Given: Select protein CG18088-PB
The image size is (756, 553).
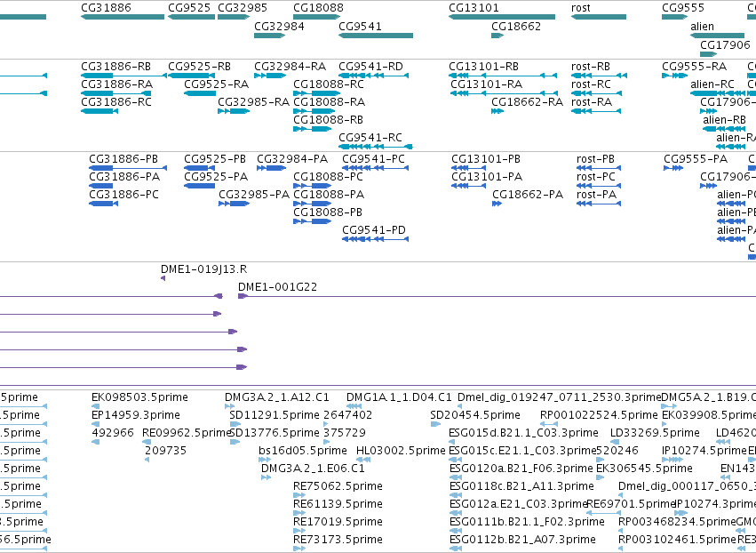Looking at the screenshot, I should point(328,212).
